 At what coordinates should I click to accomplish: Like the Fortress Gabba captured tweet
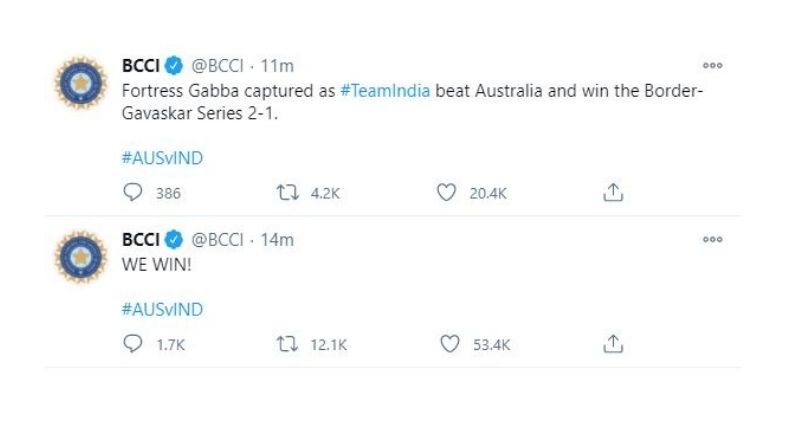tap(446, 193)
